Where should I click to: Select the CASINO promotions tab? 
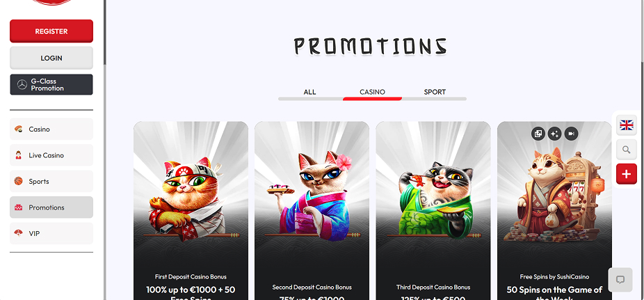[373, 92]
